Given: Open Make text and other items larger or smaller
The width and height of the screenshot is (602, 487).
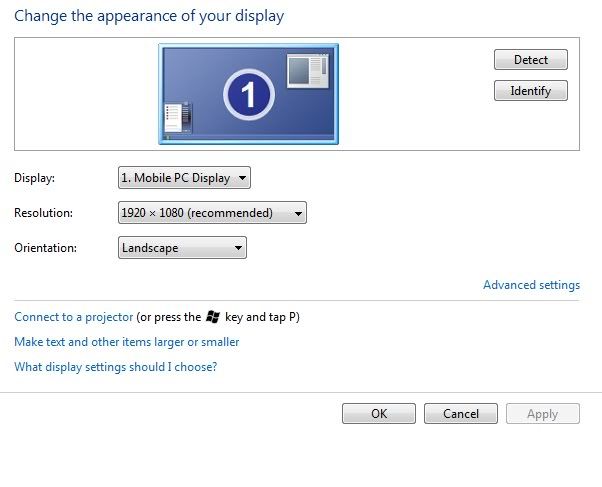Looking at the screenshot, I should [127, 342].
